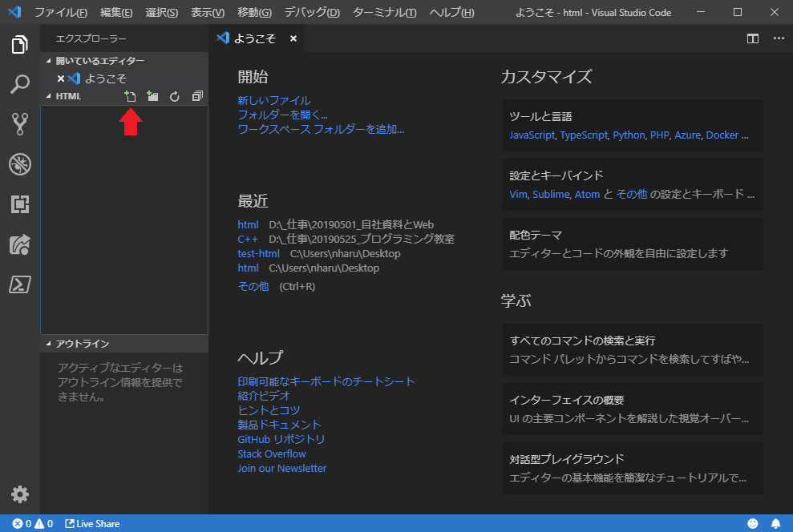This screenshot has width=793, height=532.
Task: Open the Terminal menu
Action: tap(385, 12)
